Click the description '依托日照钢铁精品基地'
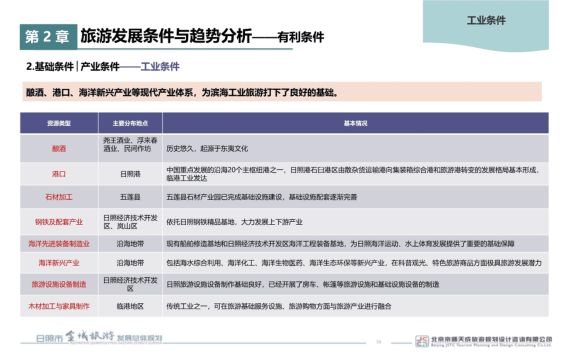The width and height of the screenshot is (570, 360). click(234, 222)
